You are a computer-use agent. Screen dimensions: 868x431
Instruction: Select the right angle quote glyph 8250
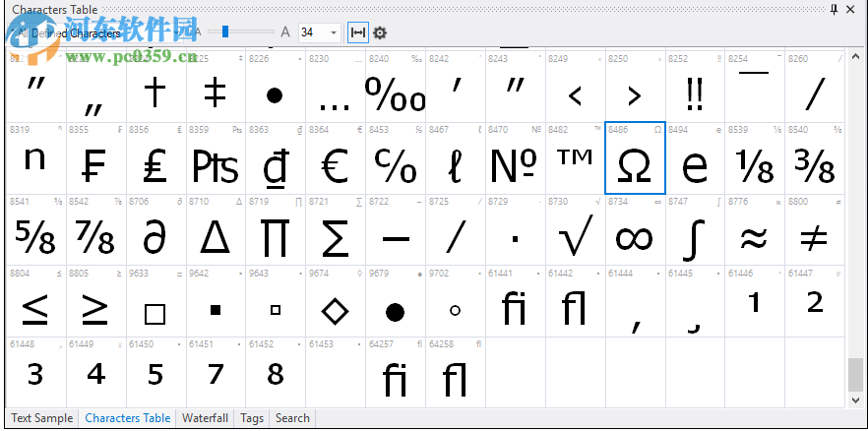coord(635,87)
